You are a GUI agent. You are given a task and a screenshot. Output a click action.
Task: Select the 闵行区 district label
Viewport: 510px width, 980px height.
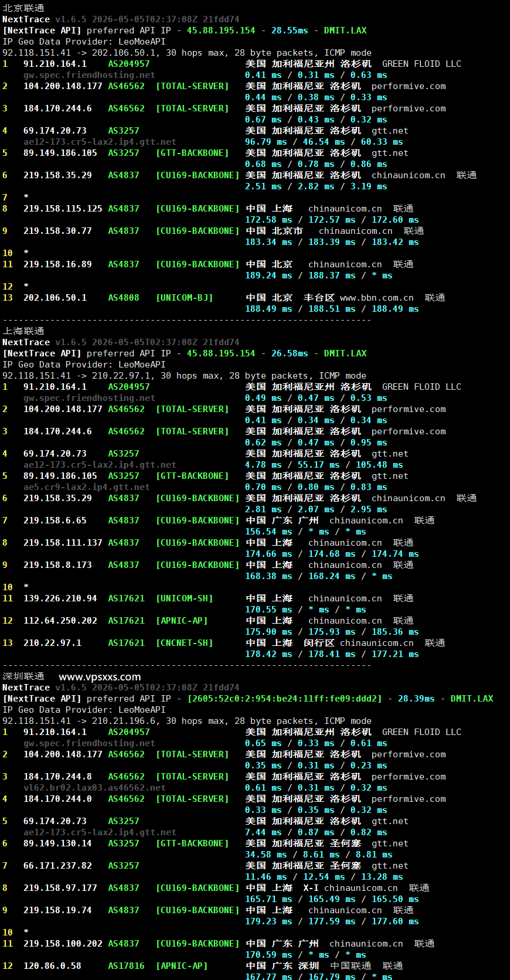319,643
